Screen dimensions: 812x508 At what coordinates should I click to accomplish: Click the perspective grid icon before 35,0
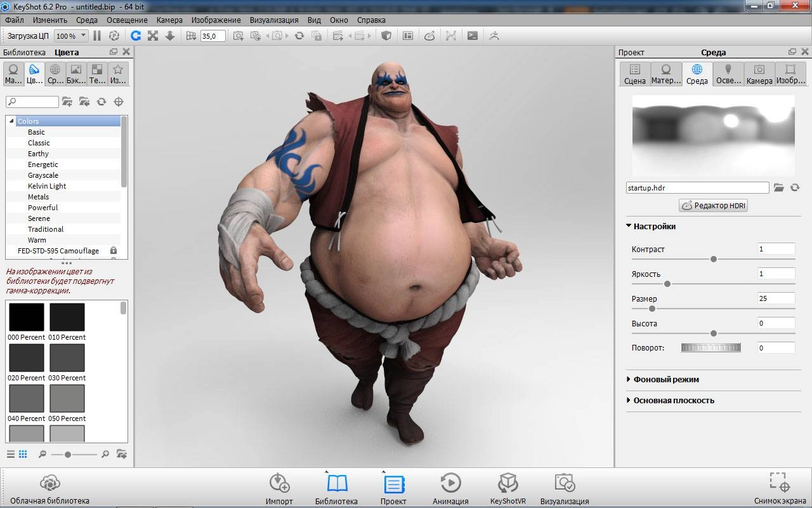(191, 36)
